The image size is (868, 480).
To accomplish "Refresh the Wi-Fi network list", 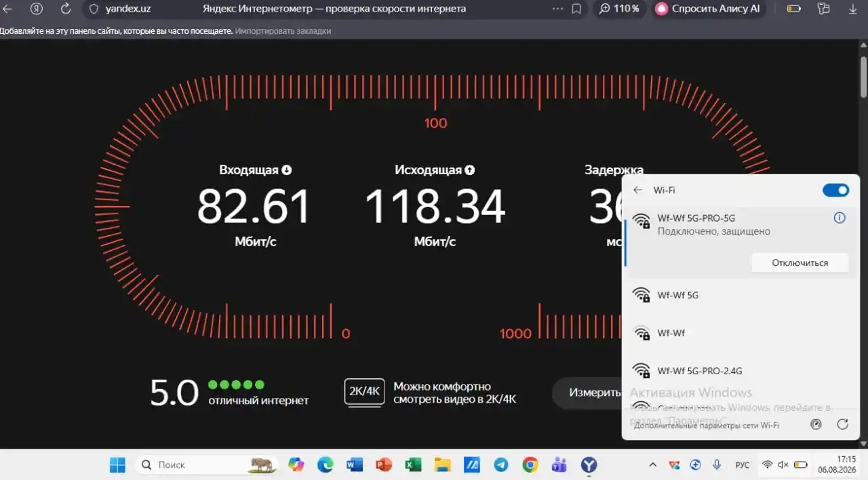I will tap(843, 424).
